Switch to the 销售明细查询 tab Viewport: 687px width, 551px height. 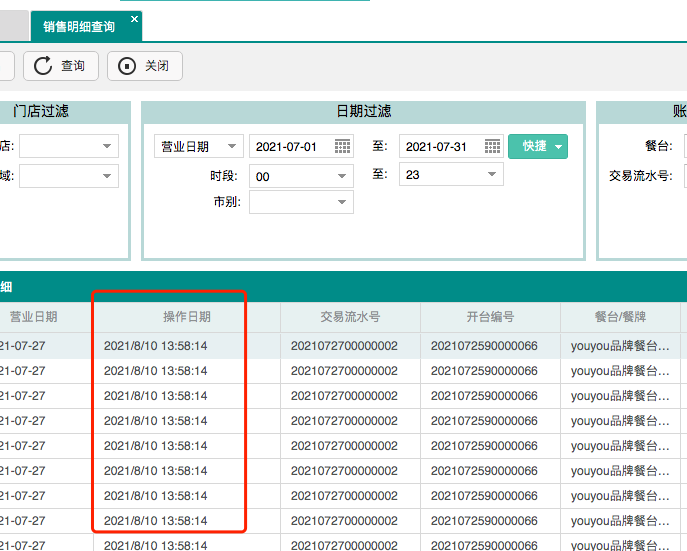[78, 27]
